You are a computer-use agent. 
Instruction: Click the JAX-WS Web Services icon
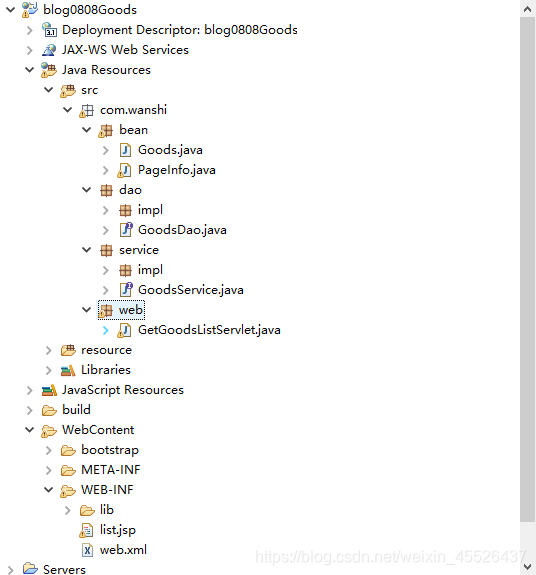point(49,50)
